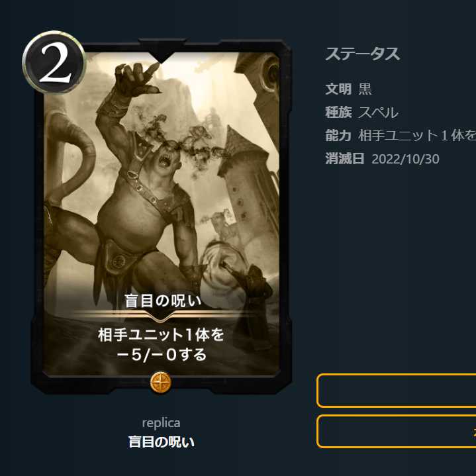Click the mana cost 2 badge
Viewport: 476px width, 476px height.
tap(54, 62)
